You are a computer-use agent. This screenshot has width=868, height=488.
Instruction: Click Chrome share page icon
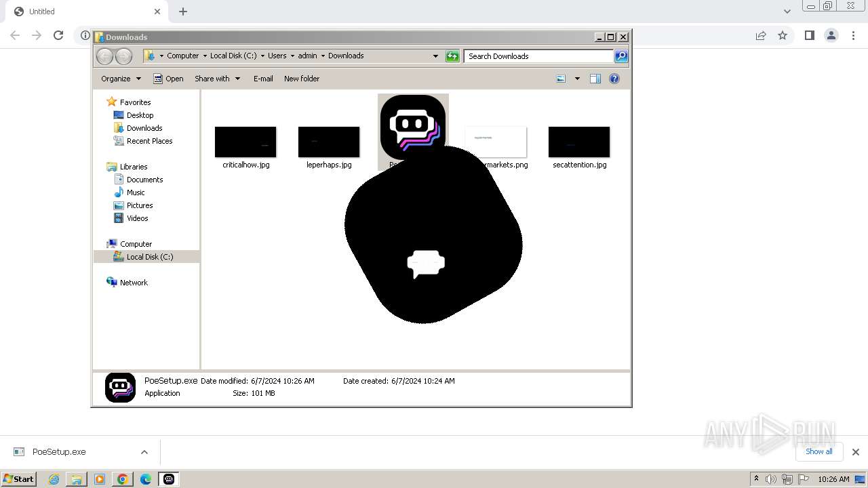(x=761, y=35)
